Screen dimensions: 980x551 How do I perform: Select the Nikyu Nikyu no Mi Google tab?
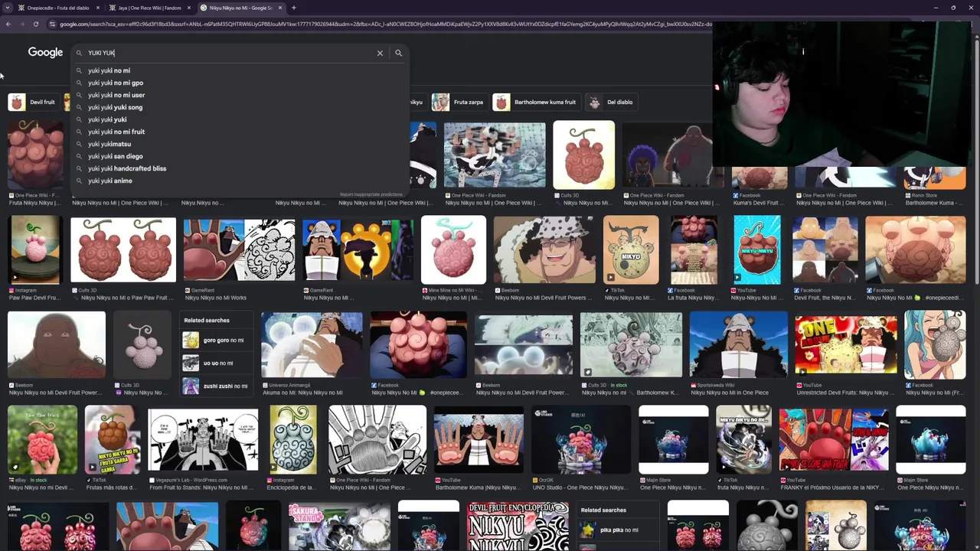click(240, 8)
